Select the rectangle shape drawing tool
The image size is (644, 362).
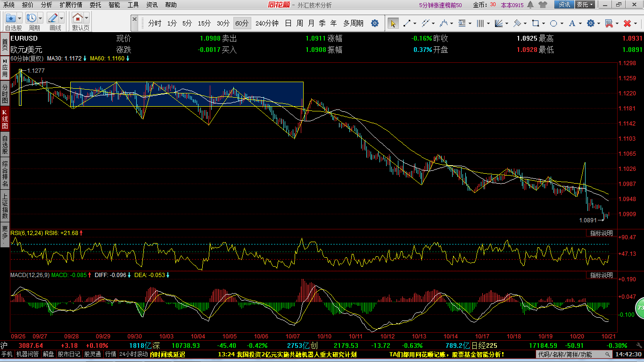tap(535, 23)
